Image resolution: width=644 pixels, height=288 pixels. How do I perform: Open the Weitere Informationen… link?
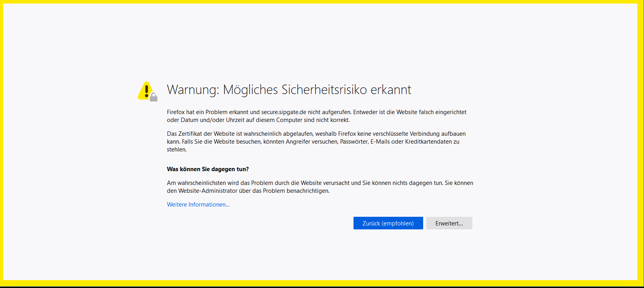tap(198, 205)
